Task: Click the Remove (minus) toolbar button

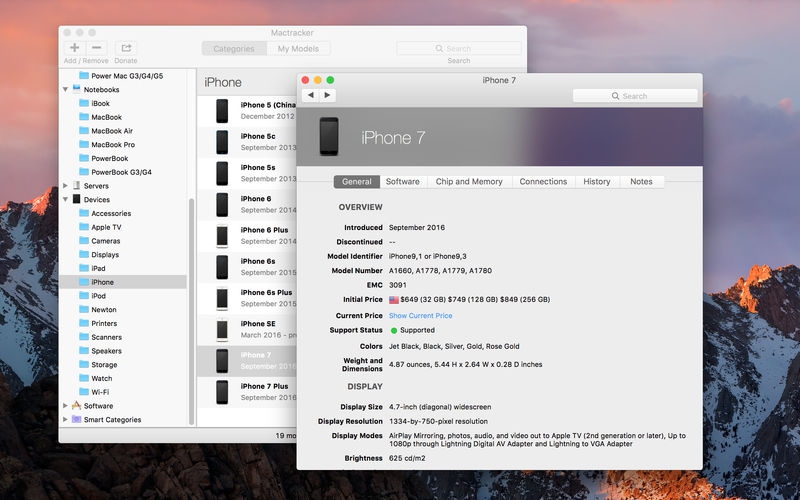Action: [97, 48]
